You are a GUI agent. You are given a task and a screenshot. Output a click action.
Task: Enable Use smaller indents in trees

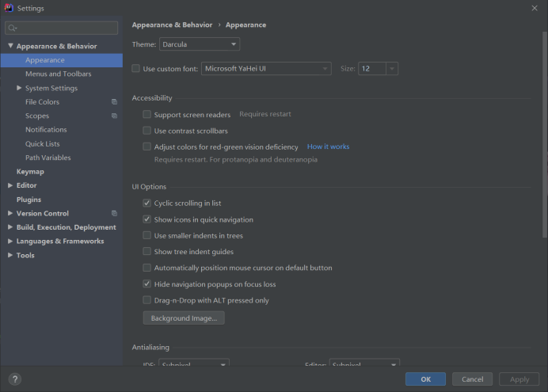pyautogui.click(x=147, y=235)
